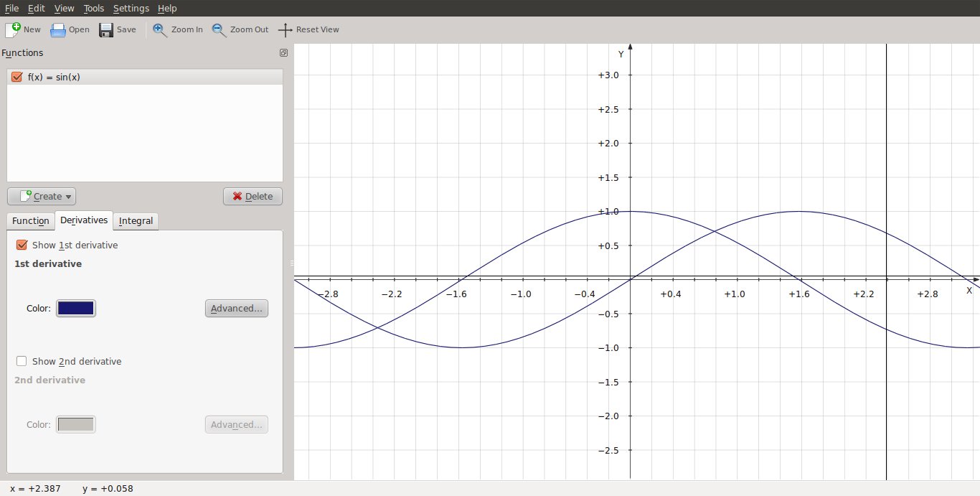This screenshot has height=496, width=980.
Task: Uncheck the f(x) = sin(x) function checkbox
Action: tap(17, 77)
